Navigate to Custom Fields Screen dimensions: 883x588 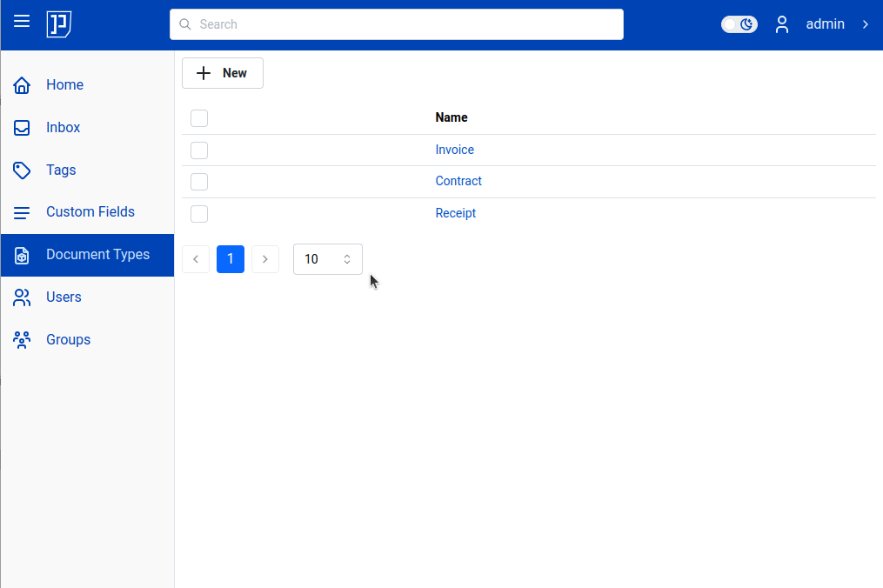(x=87, y=212)
